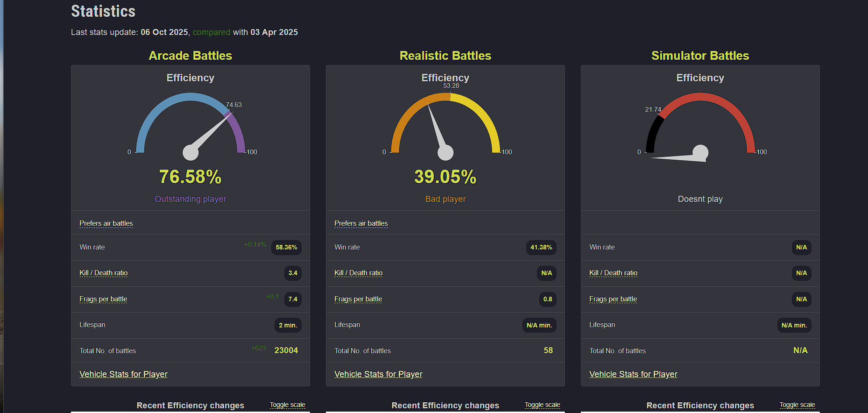Click the Arcade efficiency gauge needle hub
Viewport: 868px width, 413px height.
(x=191, y=152)
